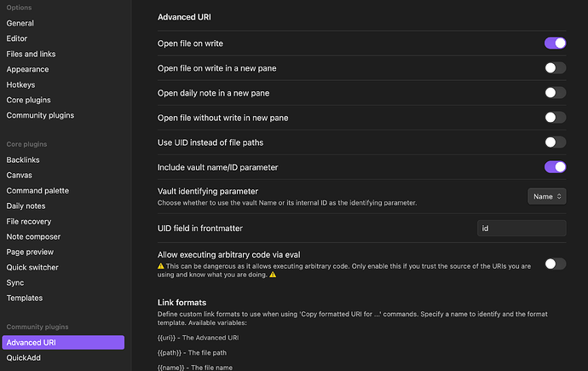Go to Appearance settings
The width and height of the screenshot is (588, 371).
click(x=27, y=69)
